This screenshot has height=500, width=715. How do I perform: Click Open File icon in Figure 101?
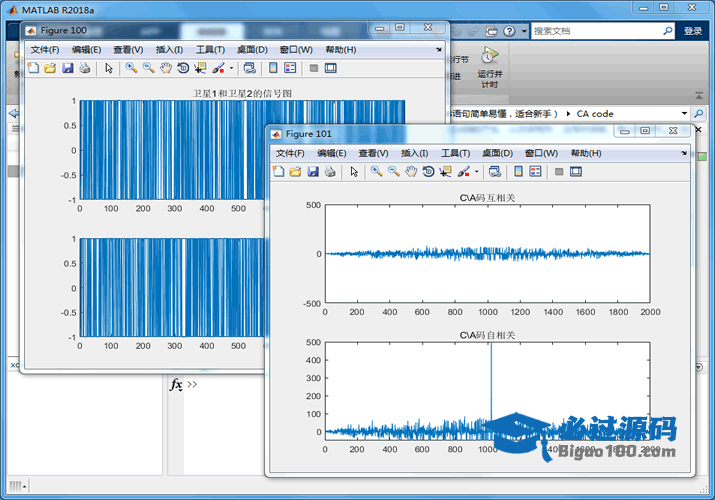(295, 172)
